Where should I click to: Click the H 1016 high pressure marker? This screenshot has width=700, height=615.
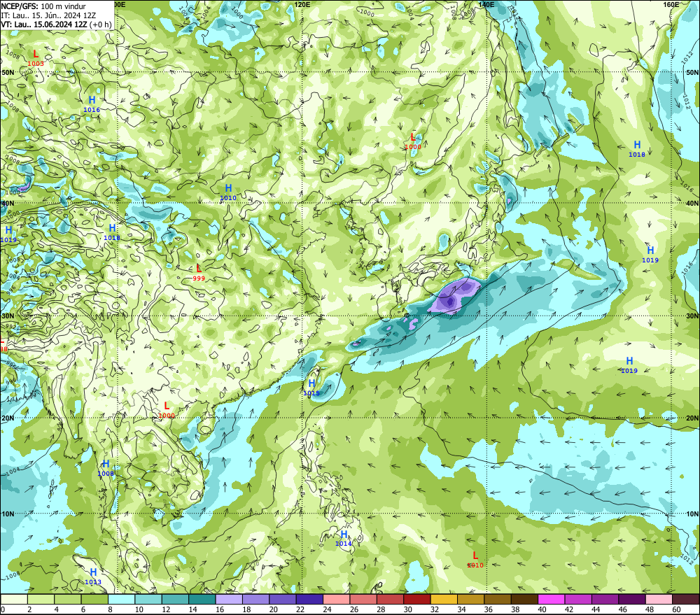pos(92,104)
